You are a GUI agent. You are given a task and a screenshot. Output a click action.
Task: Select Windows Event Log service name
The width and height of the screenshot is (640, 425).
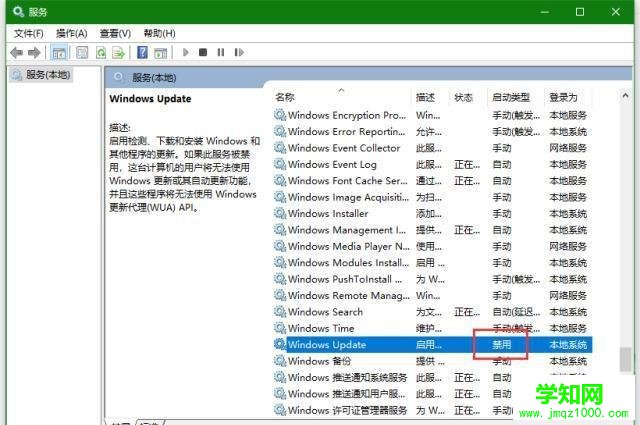(x=332, y=164)
